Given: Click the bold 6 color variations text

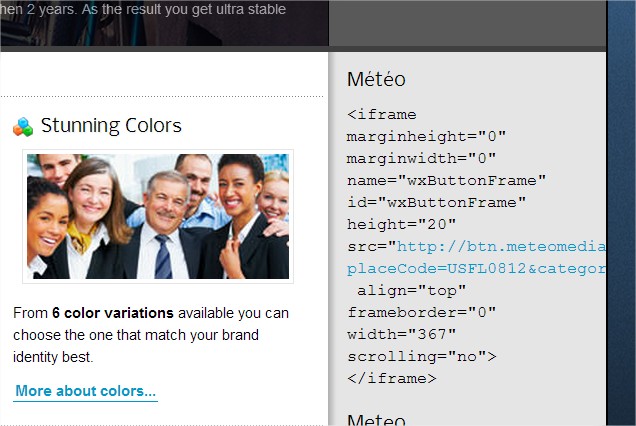Looking at the screenshot, I should click(x=113, y=313).
